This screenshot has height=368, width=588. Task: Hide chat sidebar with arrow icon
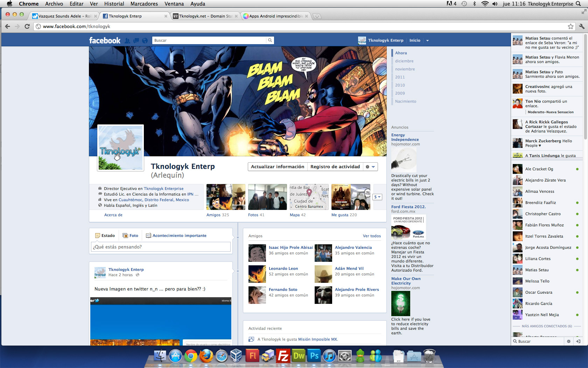(578, 341)
